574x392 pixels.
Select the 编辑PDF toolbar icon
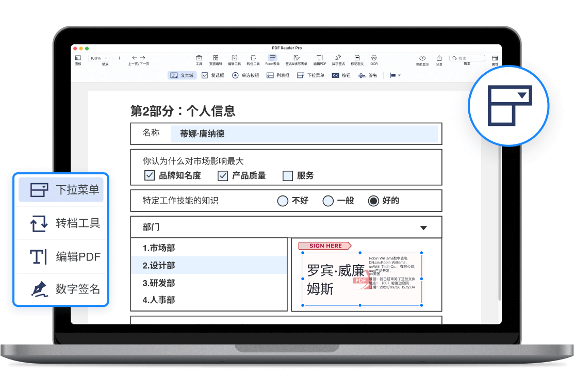320,58
